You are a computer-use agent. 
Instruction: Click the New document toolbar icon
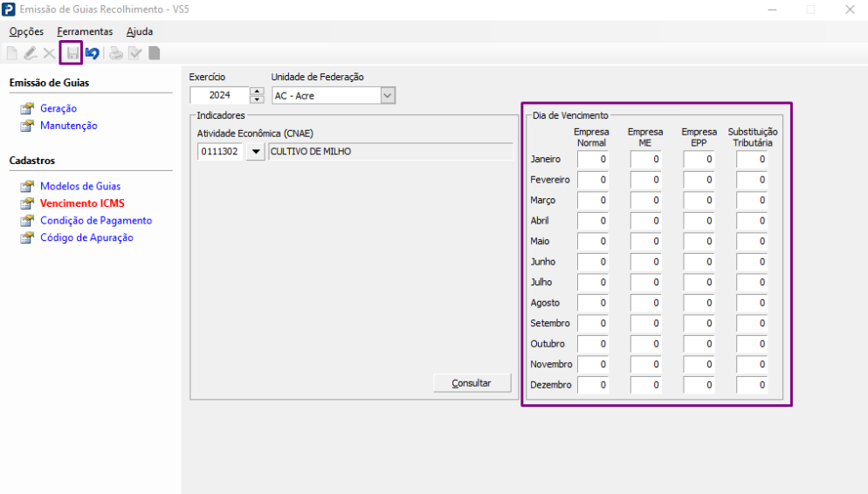point(12,53)
